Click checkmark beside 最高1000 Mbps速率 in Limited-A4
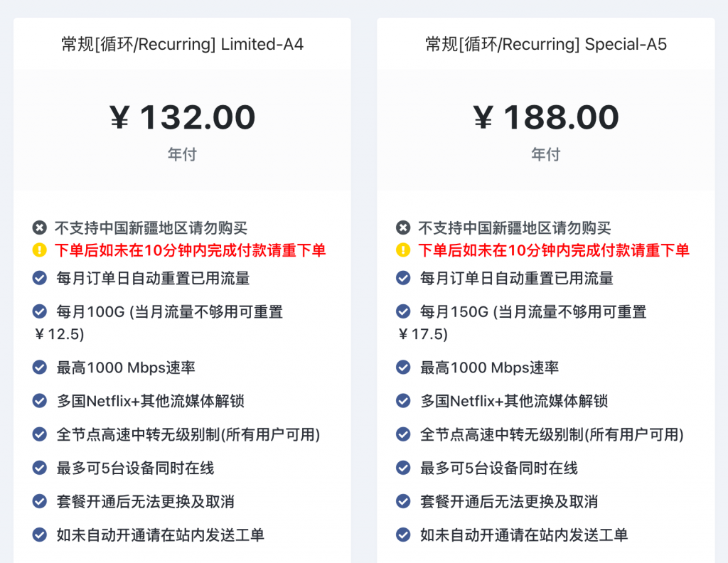 tap(40, 367)
